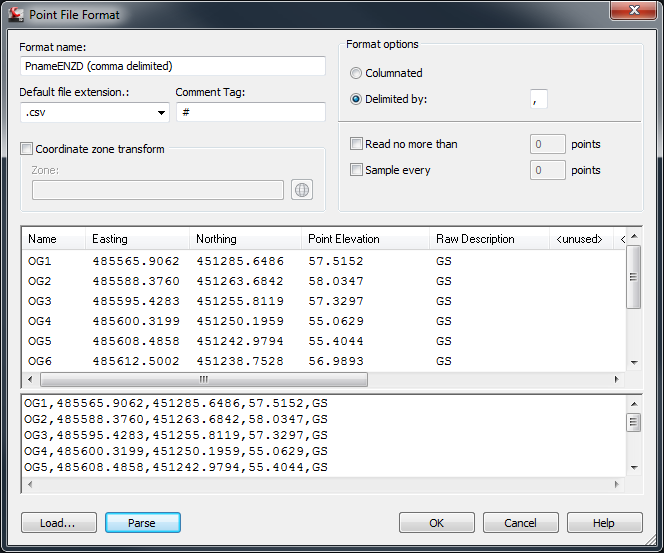Click the parsed table scroll up arrow

click(x=634, y=236)
